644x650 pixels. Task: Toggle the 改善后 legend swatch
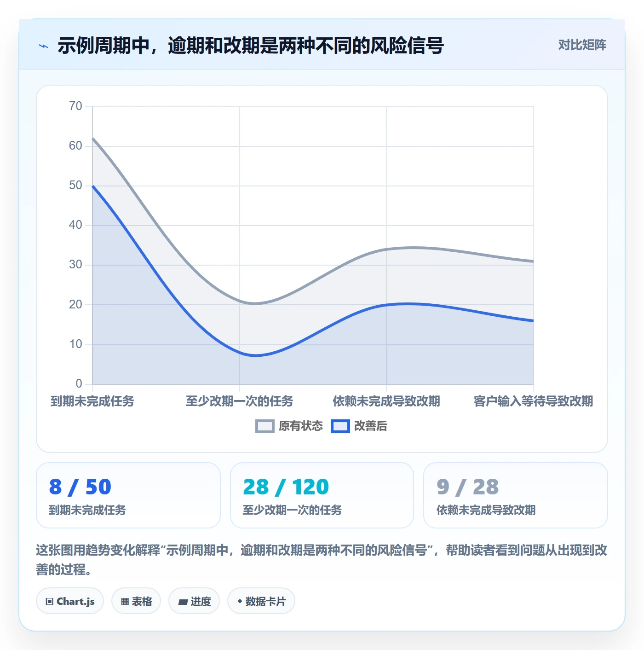click(340, 426)
